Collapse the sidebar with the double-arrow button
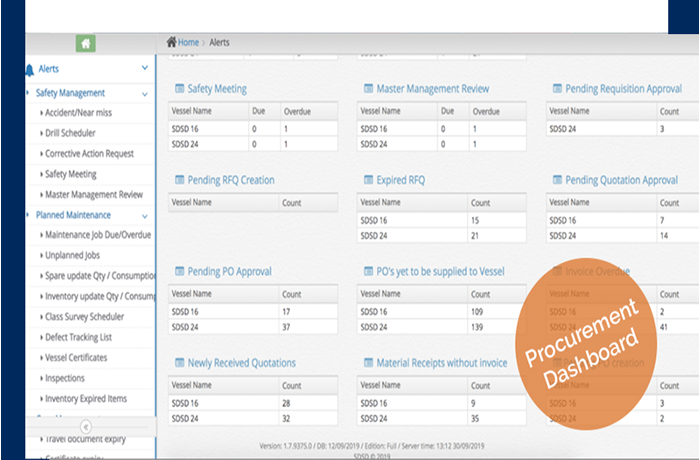The width and height of the screenshot is (700, 460). tap(86, 427)
